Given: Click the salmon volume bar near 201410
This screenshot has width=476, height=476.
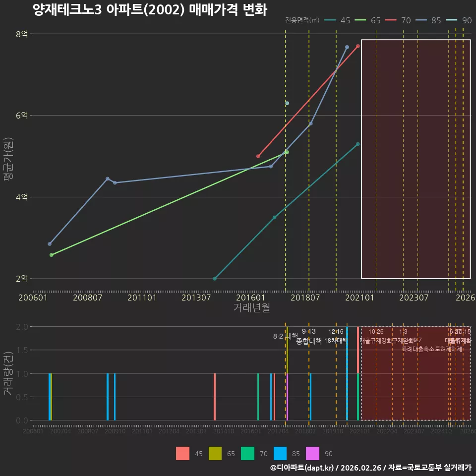Looking at the screenshot, I should point(215,397).
